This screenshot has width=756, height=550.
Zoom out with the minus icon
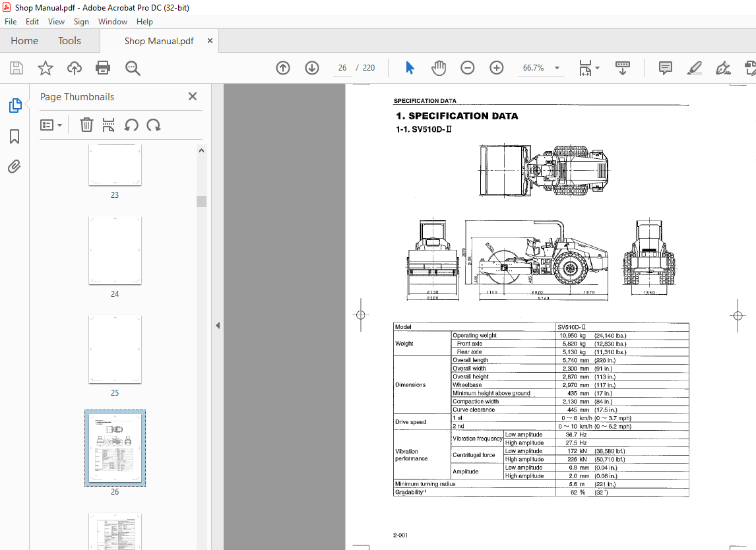[x=467, y=68]
